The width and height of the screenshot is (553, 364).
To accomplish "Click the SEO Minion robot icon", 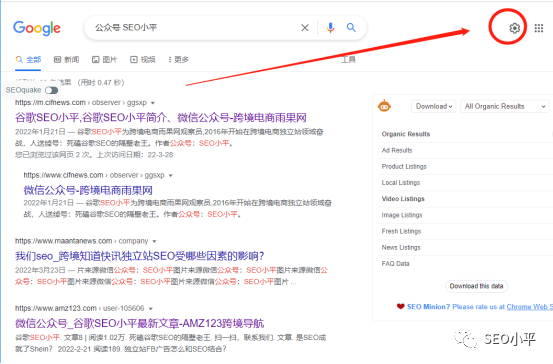I will (x=384, y=106).
